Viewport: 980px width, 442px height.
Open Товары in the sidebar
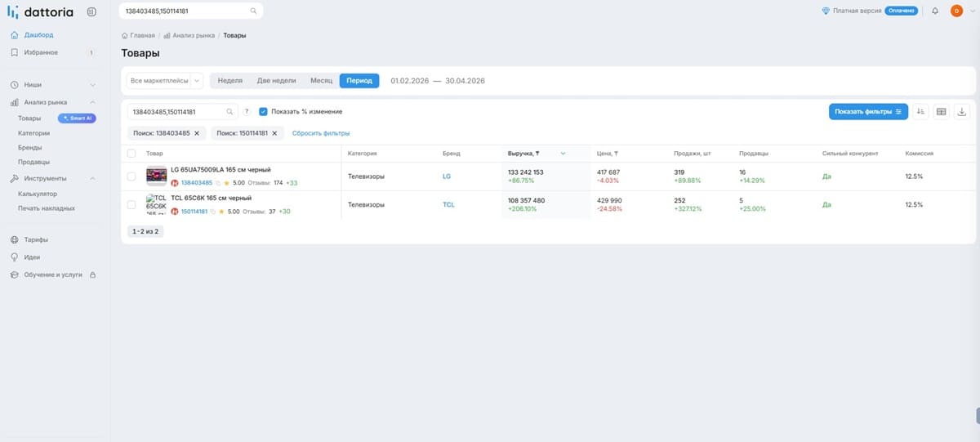click(29, 118)
